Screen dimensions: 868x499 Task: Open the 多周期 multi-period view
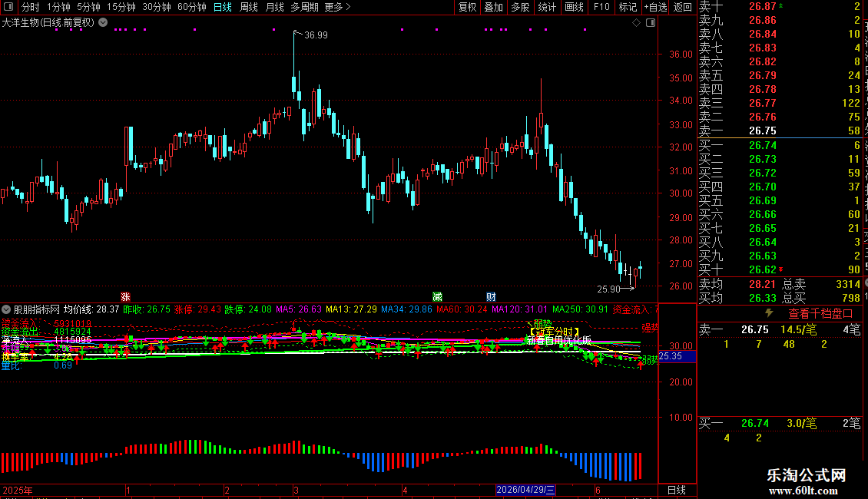[304, 7]
